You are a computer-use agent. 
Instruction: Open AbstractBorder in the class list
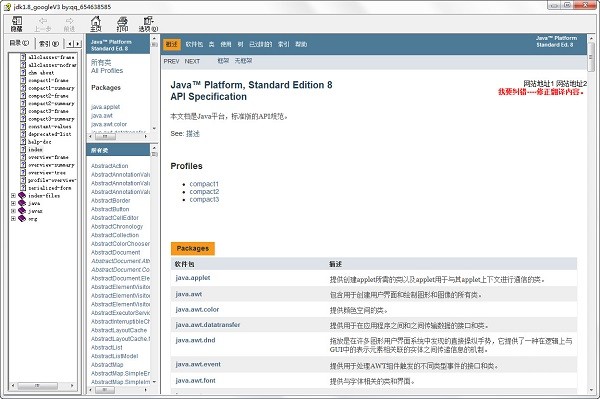point(111,200)
